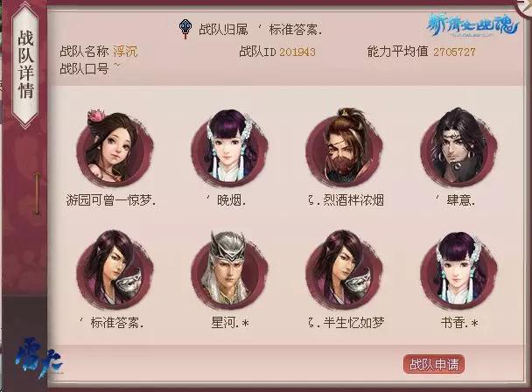The width and height of the screenshot is (532, 392).
Task: Open the silver-helmet 星河 avatar
Action: (x=229, y=269)
